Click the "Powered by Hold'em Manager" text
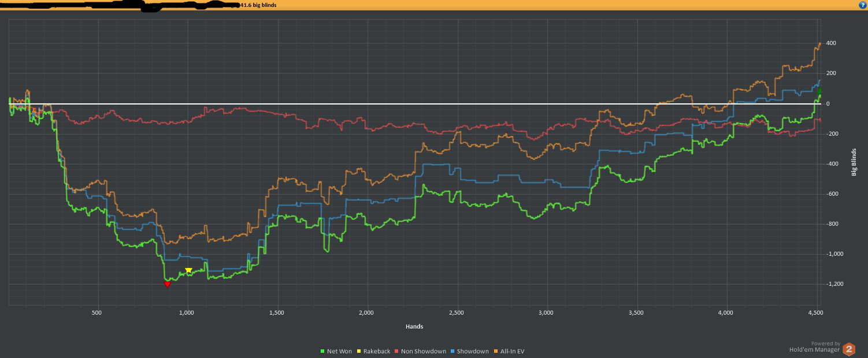The width and height of the screenshot is (868, 358). (815, 346)
